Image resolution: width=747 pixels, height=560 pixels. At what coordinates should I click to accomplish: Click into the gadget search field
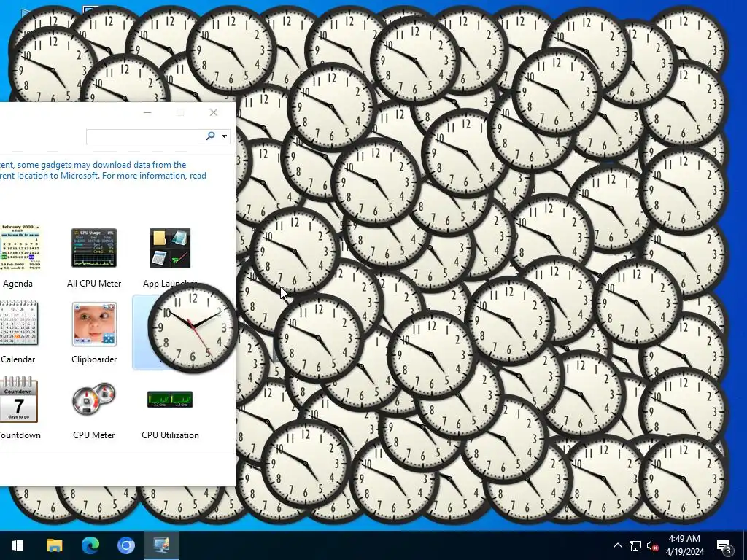(145, 136)
